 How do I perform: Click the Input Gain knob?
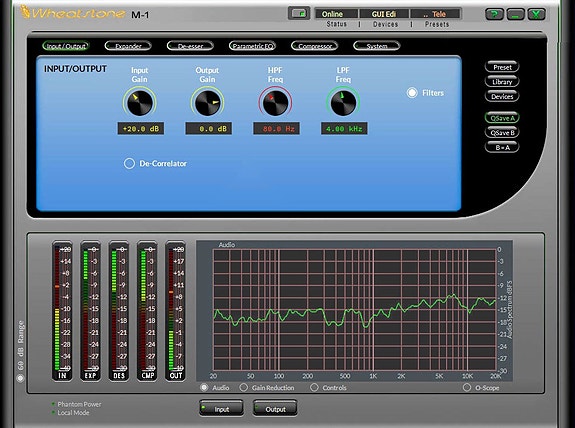139,103
